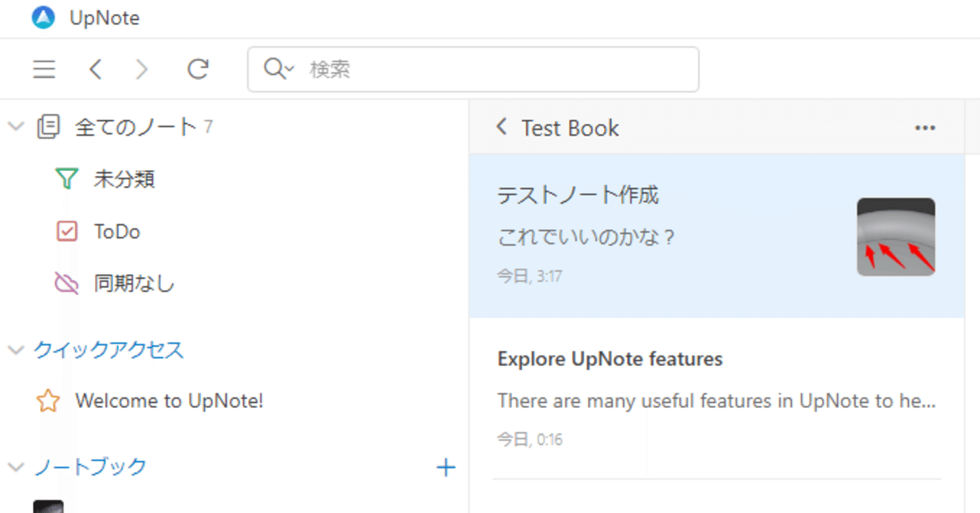Click the plus to add a notebook
The width and height of the screenshot is (980, 513).
point(446,467)
